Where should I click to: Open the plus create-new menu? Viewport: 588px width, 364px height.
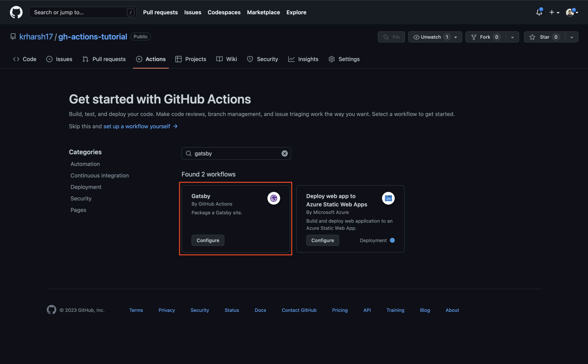pos(554,12)
